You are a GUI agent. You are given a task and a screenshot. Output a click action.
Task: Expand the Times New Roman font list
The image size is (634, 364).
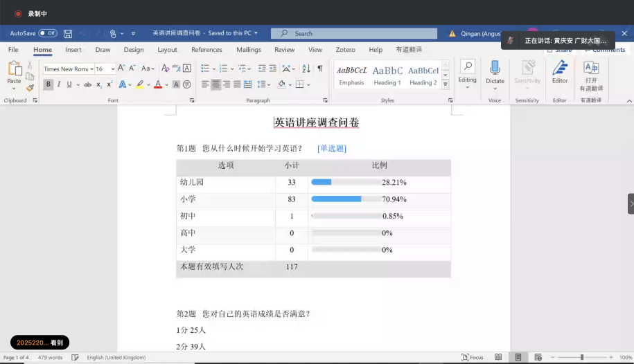[x=91, y=69]
